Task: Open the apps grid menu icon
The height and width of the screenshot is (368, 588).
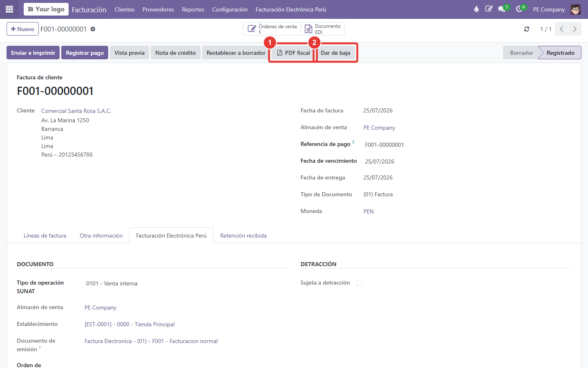Action: (x=9, y=9)
